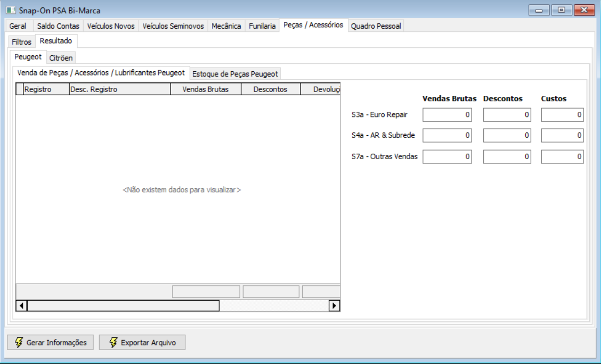Open the Funilaria tab

pyautogui.click(x=262, y=26)
